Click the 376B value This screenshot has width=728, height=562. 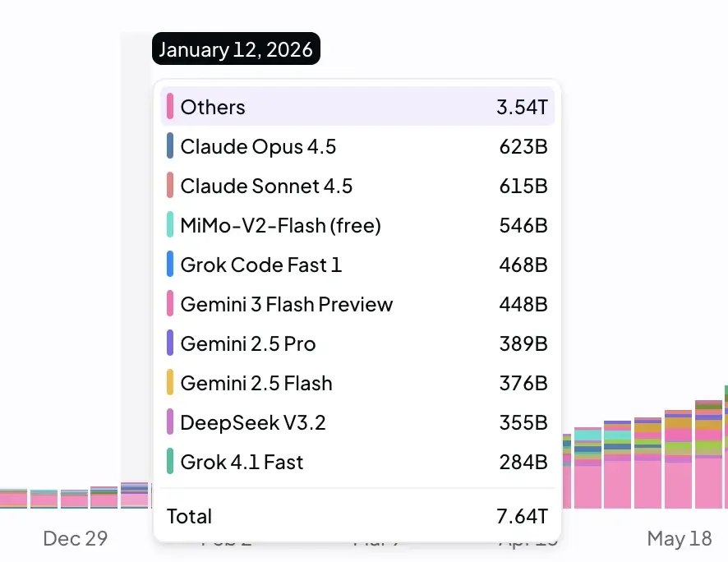(523, 384)
